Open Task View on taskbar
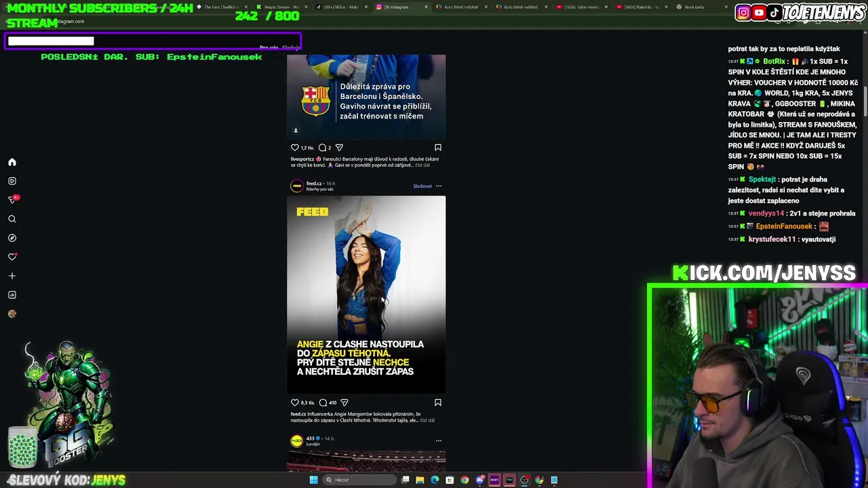Image resolution: width=868 pixels, height=488 pixels. click(x=405, y=480)
